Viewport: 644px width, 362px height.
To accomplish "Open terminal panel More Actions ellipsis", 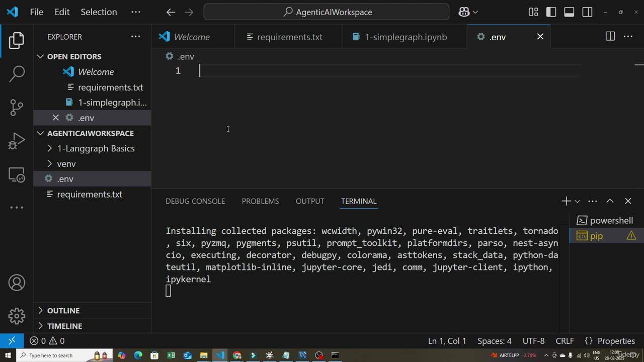I will tap(593, 201).
